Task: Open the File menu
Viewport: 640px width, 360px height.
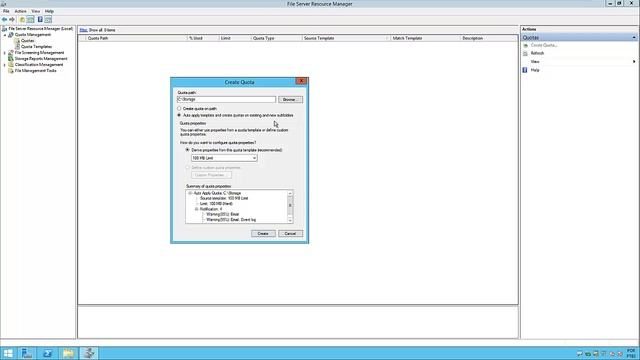Action: pos(6,11)
